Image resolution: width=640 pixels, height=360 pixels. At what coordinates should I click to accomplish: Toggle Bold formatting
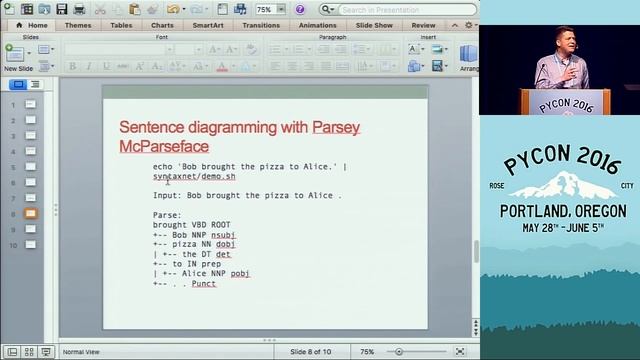click(72, 66)
